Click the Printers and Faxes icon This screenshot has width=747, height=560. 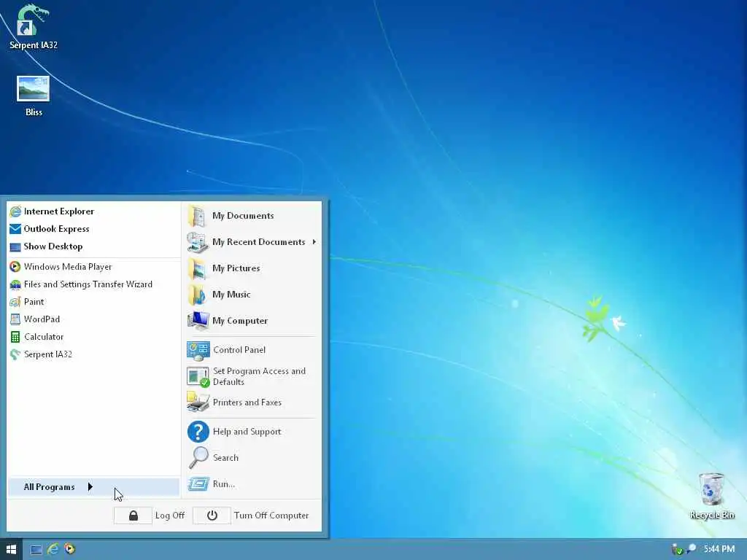point(198,402)
